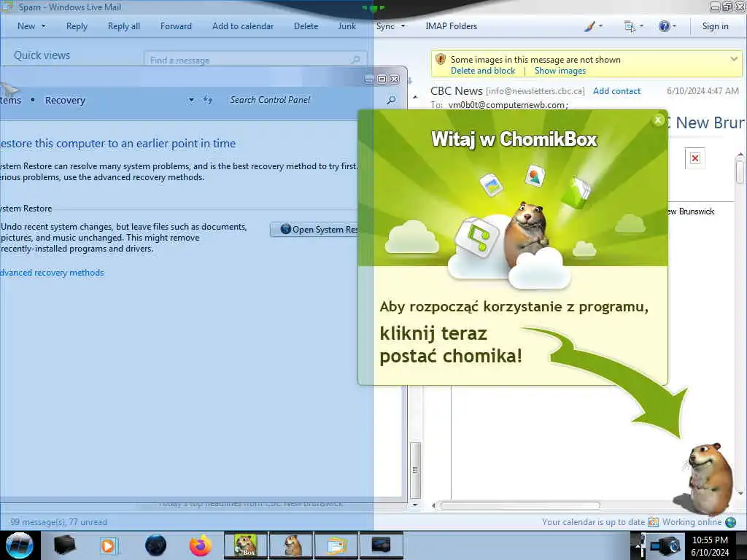Click the refresh icon beside Recovery address
Image resolution: width=747 pixels, height=560 pixels.
[x=207, y=99]
